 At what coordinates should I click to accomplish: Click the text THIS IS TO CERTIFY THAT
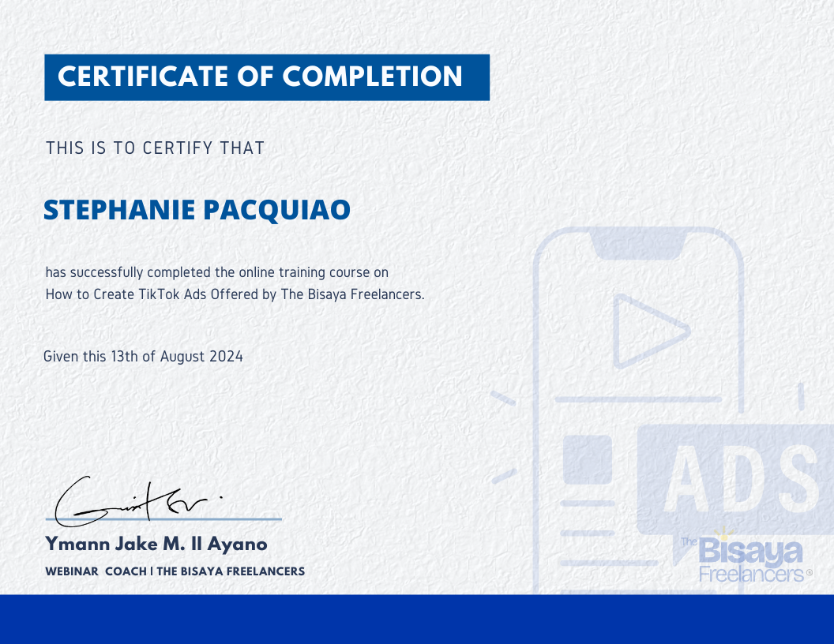click(x=155, y=148)
